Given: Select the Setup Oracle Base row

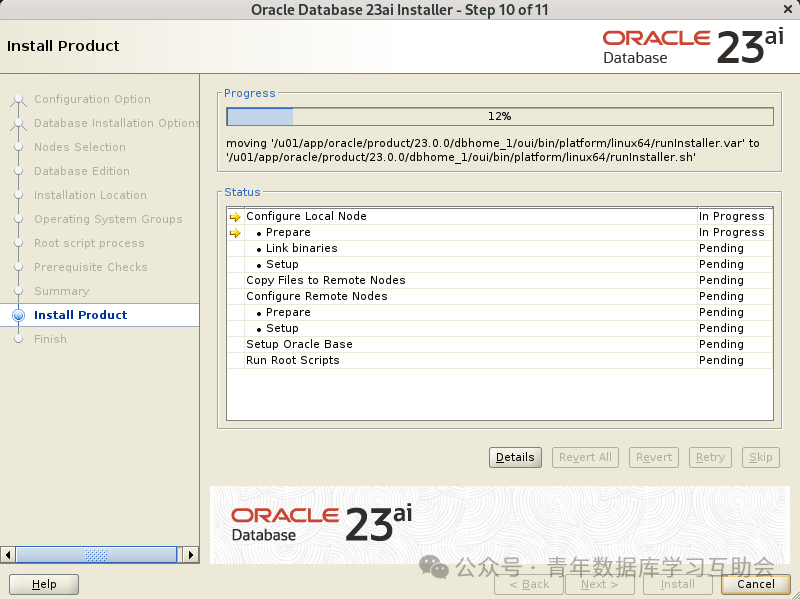Looking at the screenshot, I should coord(500,344).
